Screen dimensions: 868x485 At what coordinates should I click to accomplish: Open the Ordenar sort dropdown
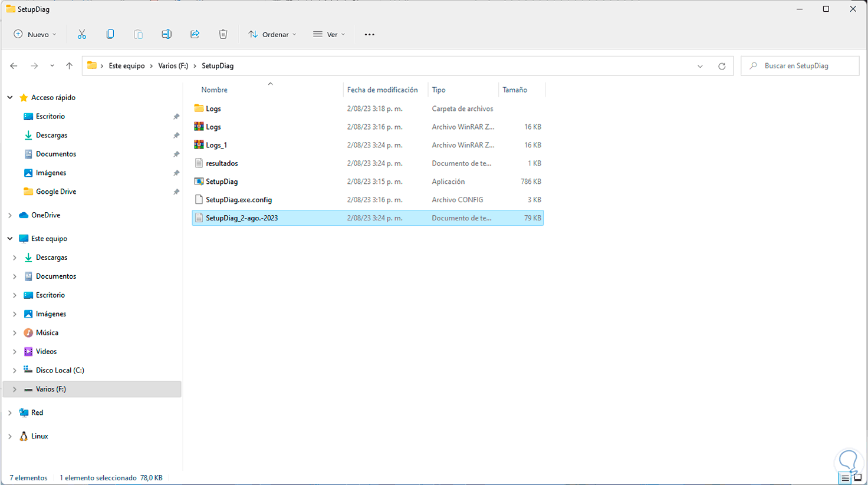[x=272, y=34]
